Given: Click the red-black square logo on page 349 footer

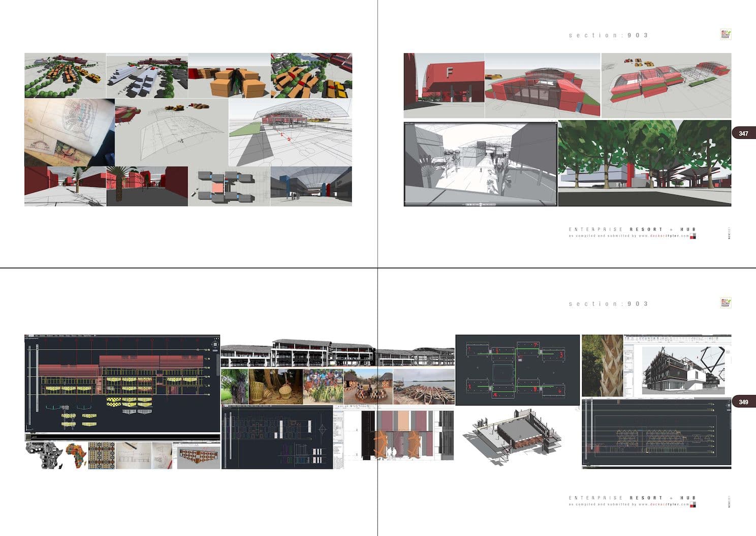Looking at the screenshot, I should pos(692,505).
